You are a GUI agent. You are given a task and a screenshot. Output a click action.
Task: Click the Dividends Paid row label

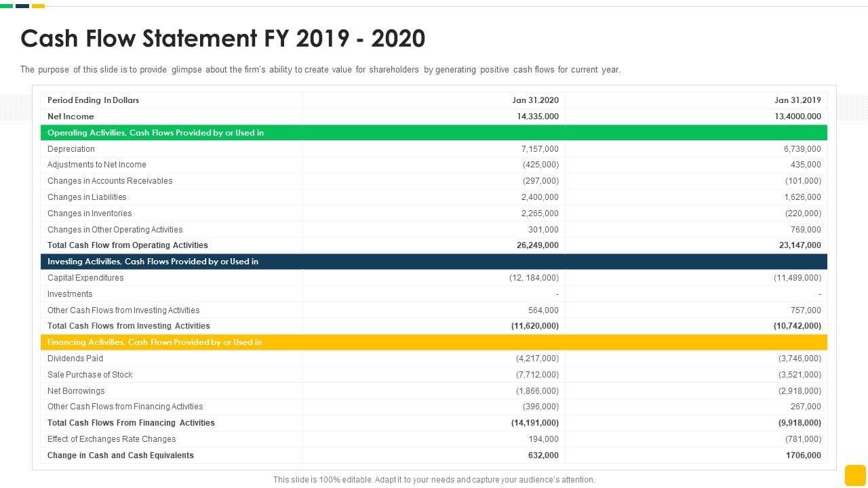(x=75, y=359)
